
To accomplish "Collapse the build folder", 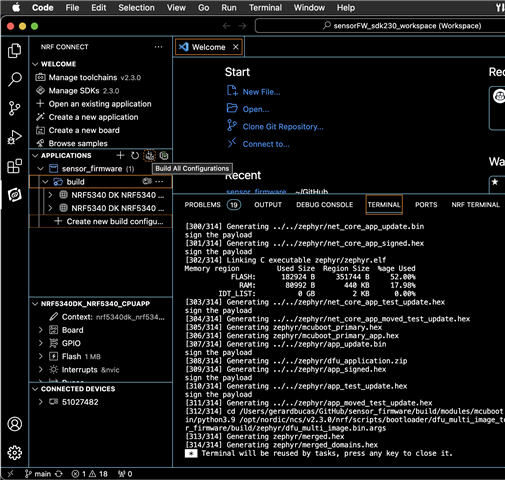I will pyautogui.click(x=45, y=182).
